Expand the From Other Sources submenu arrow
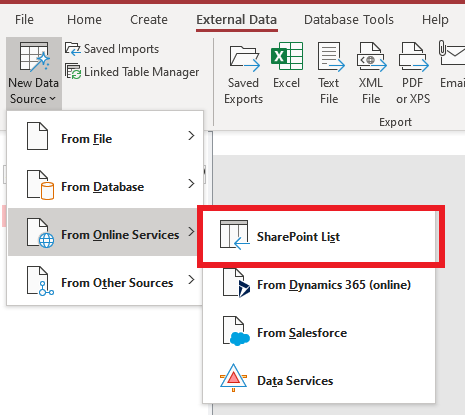The image size is (465, 415). click(191, 279)
